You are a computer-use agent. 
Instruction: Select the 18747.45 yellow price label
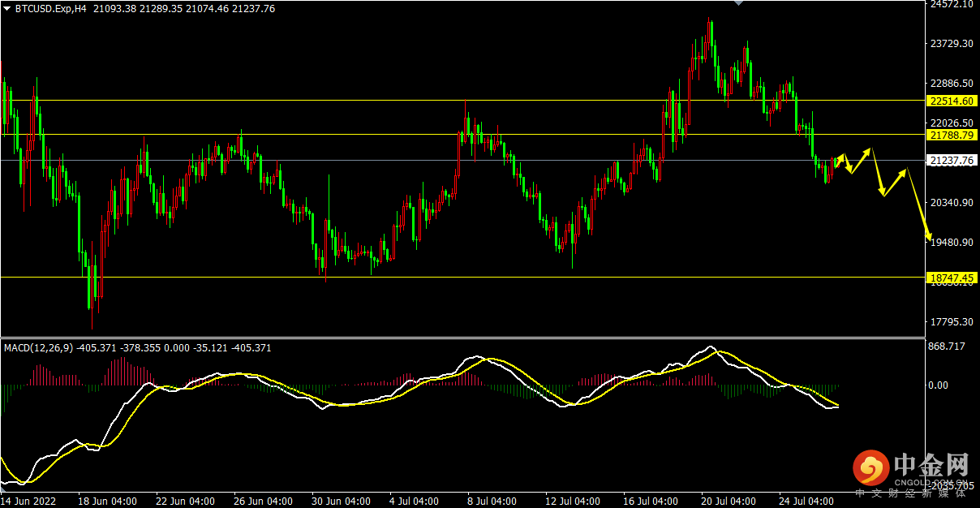tap(952, 278)
